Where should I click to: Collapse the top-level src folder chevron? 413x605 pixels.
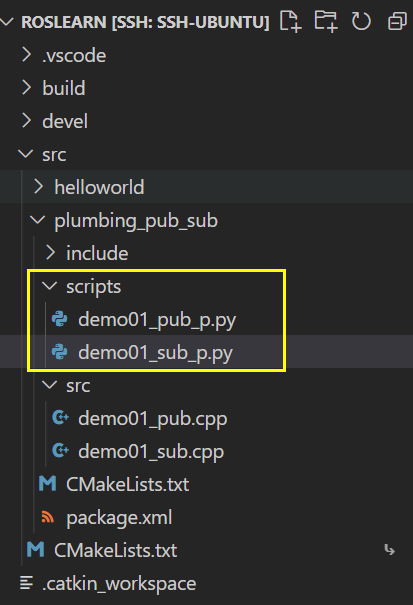point(26,154)
